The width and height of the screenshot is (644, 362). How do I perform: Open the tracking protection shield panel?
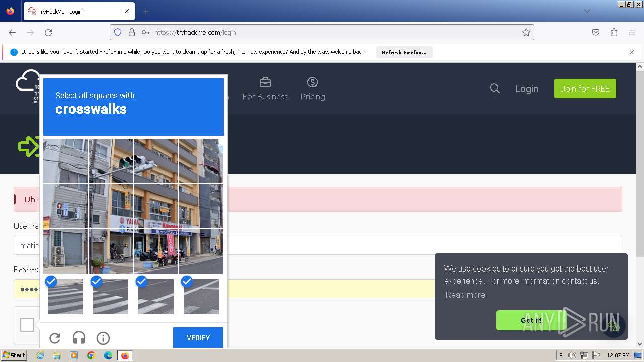click(118, 32)
